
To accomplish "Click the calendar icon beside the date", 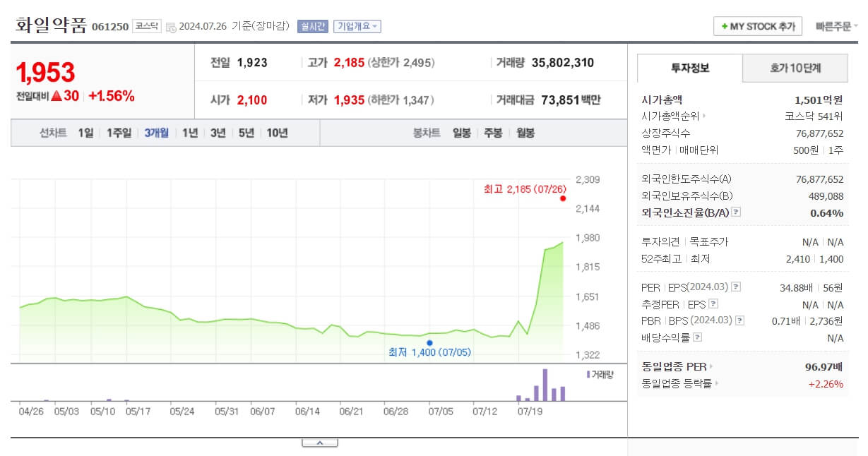I will coord(171,25).
